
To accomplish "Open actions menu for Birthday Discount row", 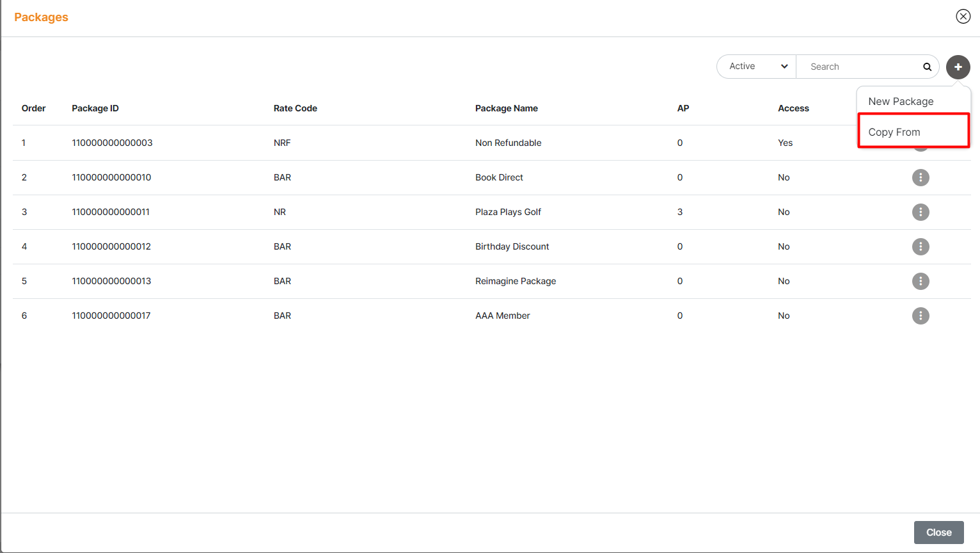I will point(921,246).
